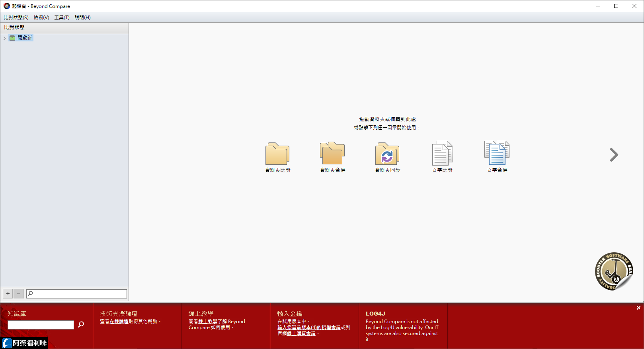This screenshot has height=349, width=644.
Task: Minimize the Beyond Compare window
Action: pos(598,6)
